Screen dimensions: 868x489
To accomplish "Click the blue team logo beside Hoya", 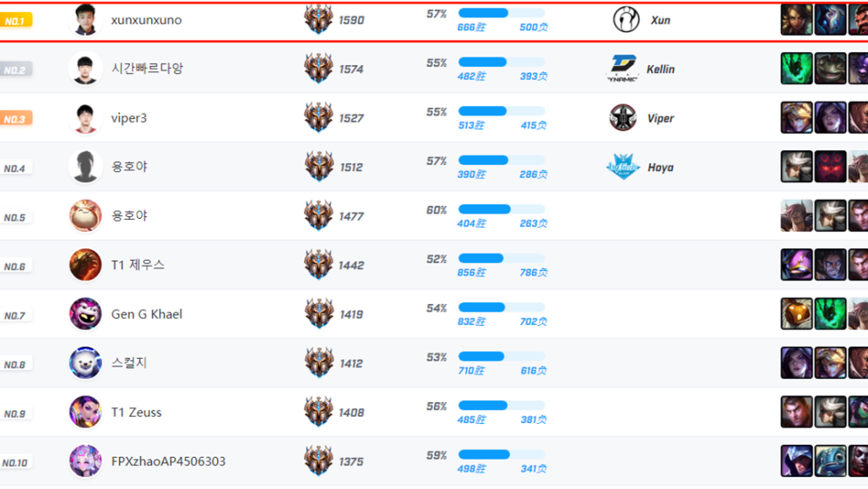I will tap(622, 167).
